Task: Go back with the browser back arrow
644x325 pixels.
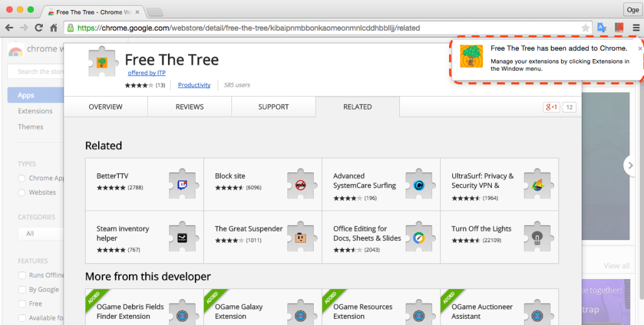Action: coord(9,28)
